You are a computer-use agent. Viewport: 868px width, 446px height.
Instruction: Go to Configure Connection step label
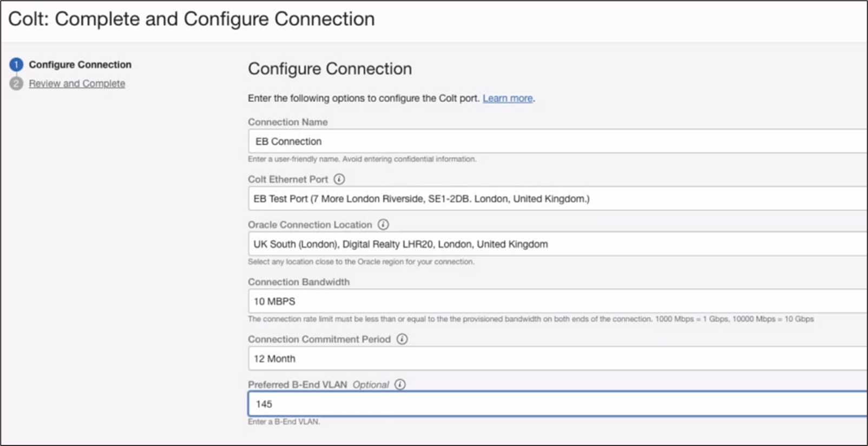(80, 64)
